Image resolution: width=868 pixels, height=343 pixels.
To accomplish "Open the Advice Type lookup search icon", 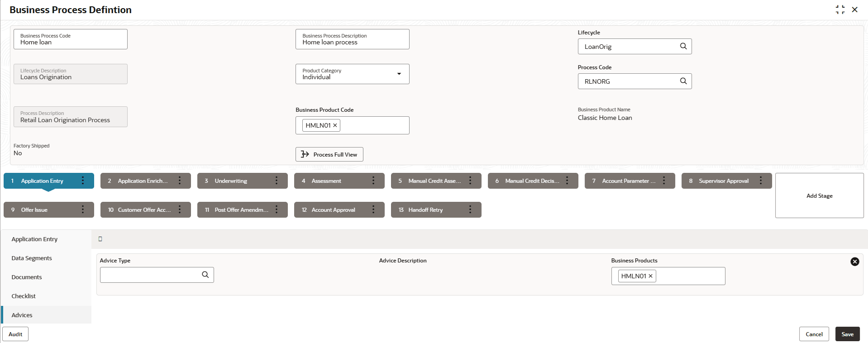I will point(205,275).
